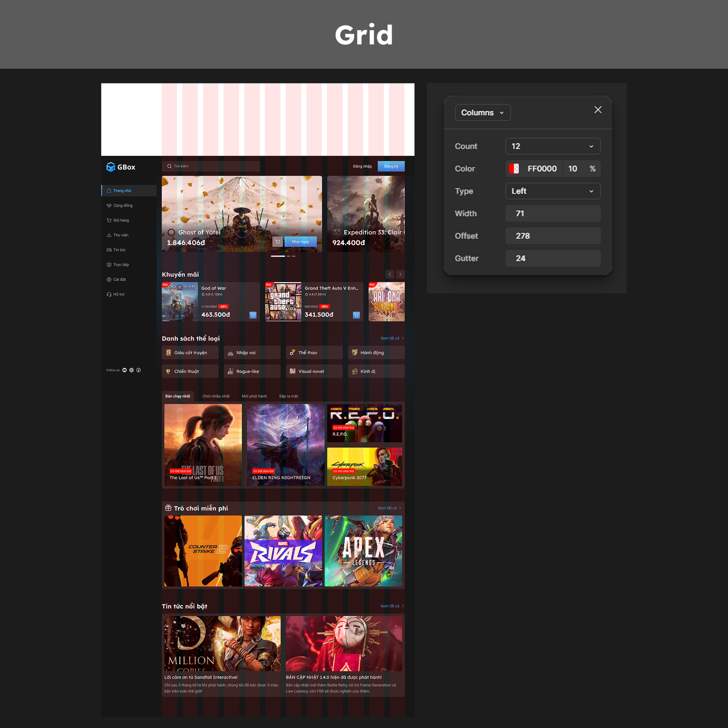The height and width of the screenshot is (728, 728).
Task: Open the Discord follow icon
Action: (124, 370)
